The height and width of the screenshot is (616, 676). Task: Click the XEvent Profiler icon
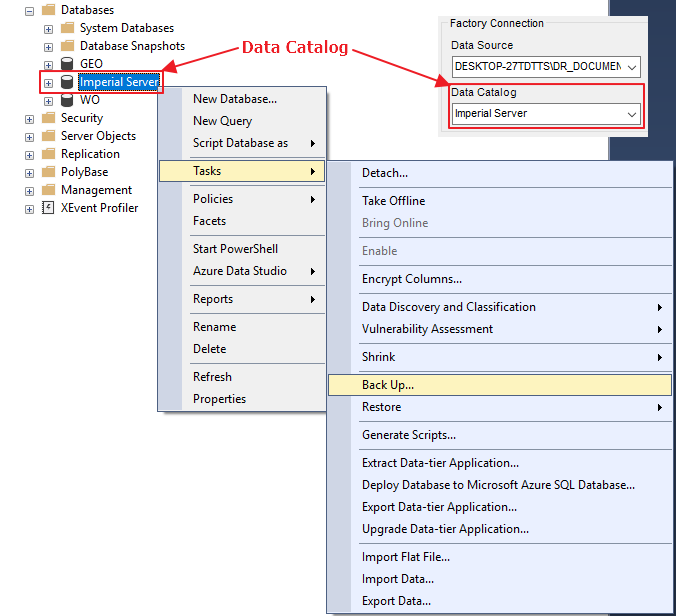tap(48, 208)
